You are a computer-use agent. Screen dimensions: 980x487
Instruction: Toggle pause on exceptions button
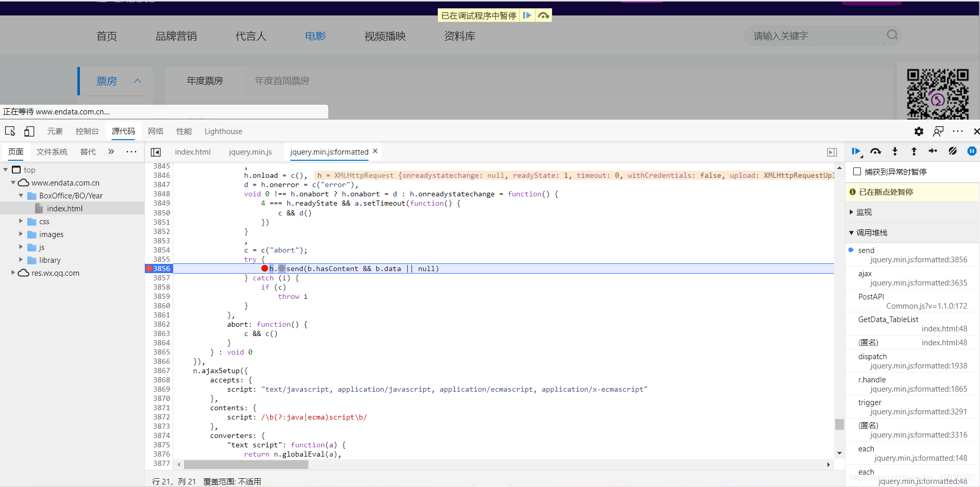972,151
